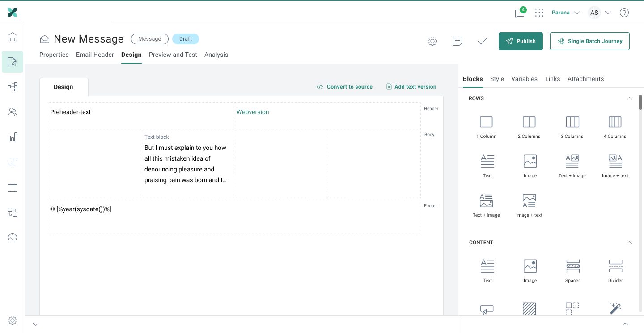The width and height of the screenshot is (644, 333).
Task: Select the Design sub-tab above canvas
Action: point(64,87)
